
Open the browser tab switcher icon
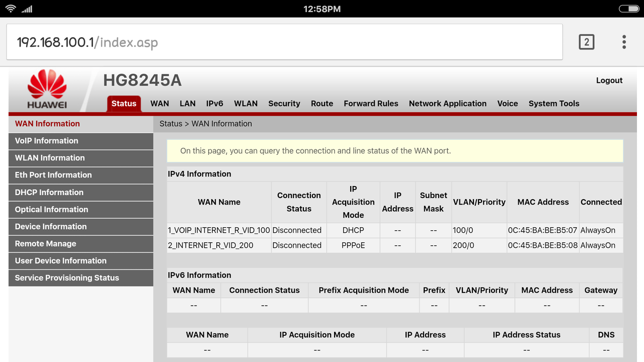coord(586,42)
